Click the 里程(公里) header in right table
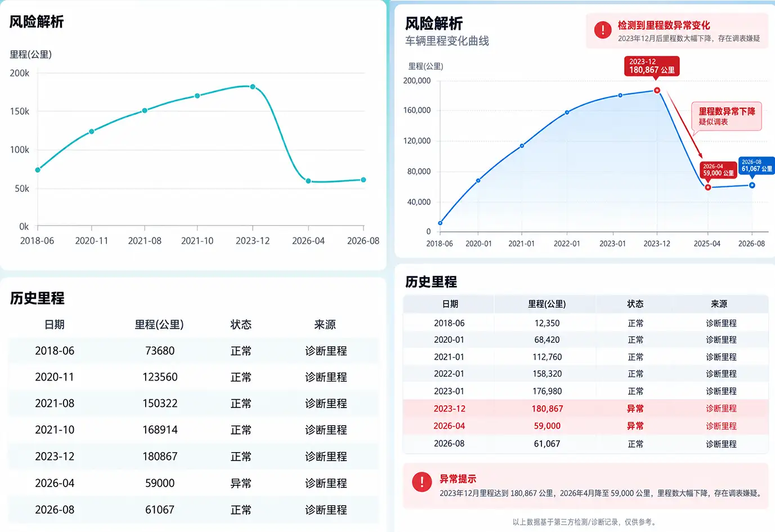775x532 pixels. click(547, 304)
